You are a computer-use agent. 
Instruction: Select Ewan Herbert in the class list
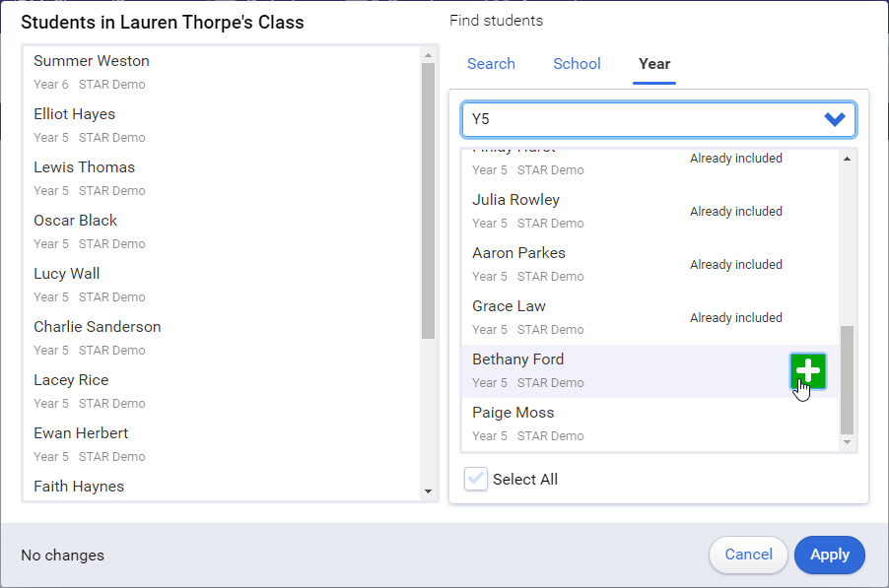[221, 444]
